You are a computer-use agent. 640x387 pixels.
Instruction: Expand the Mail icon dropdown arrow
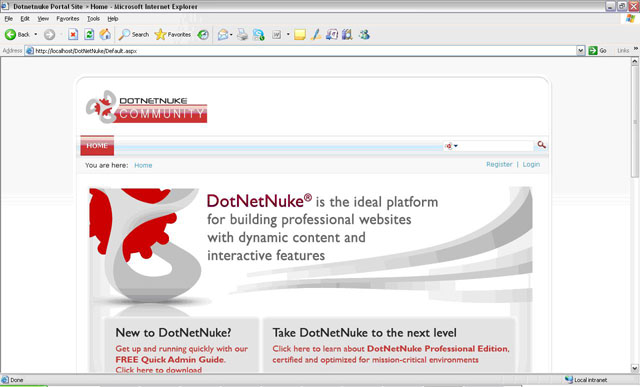231,35
